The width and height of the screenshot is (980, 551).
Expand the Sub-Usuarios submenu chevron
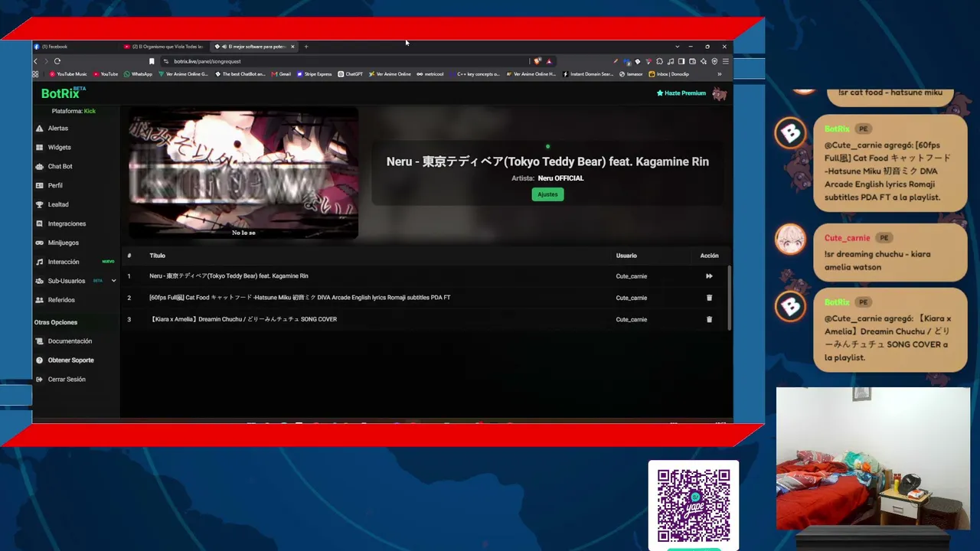(114, 281)
